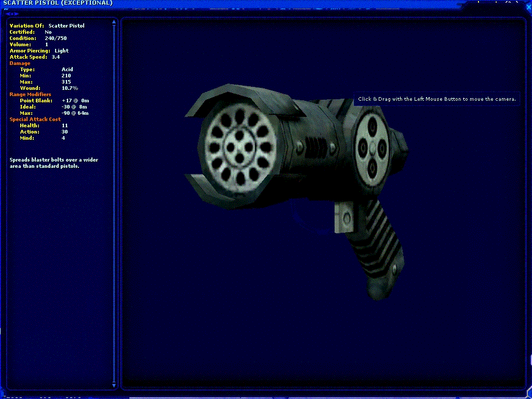
Task: Click the scroll-down arrow of the stats panel
Action: 114,385
